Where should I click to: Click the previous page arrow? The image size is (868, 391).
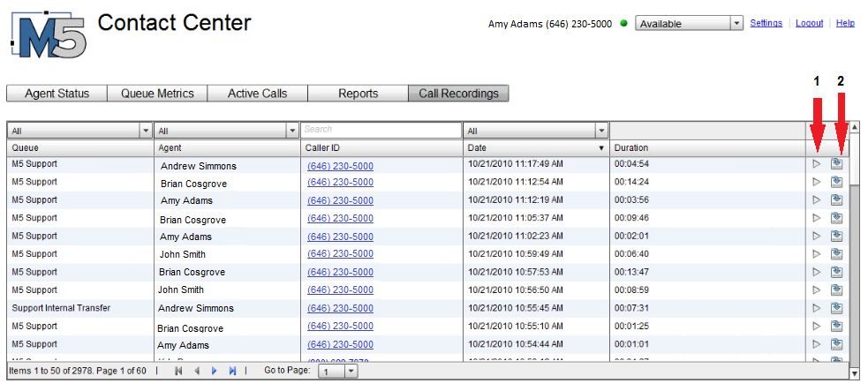pos(197,371)
